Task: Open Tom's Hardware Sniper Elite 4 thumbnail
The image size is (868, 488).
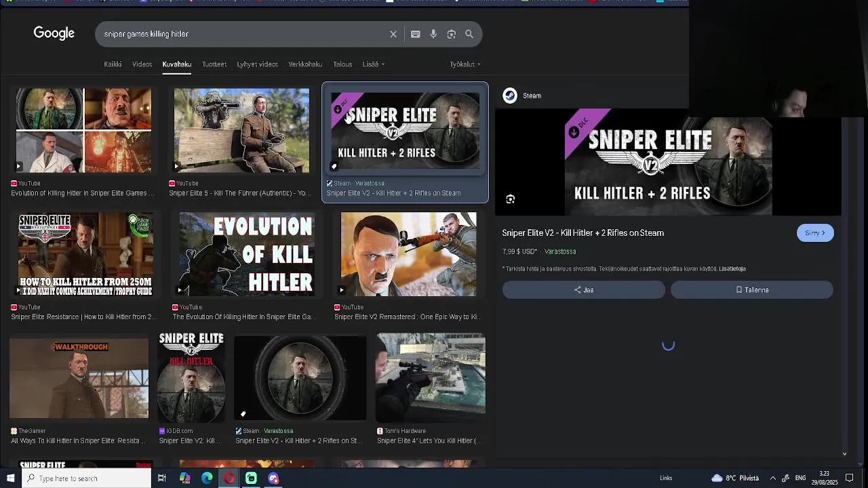Action: [x=431, y=377]
